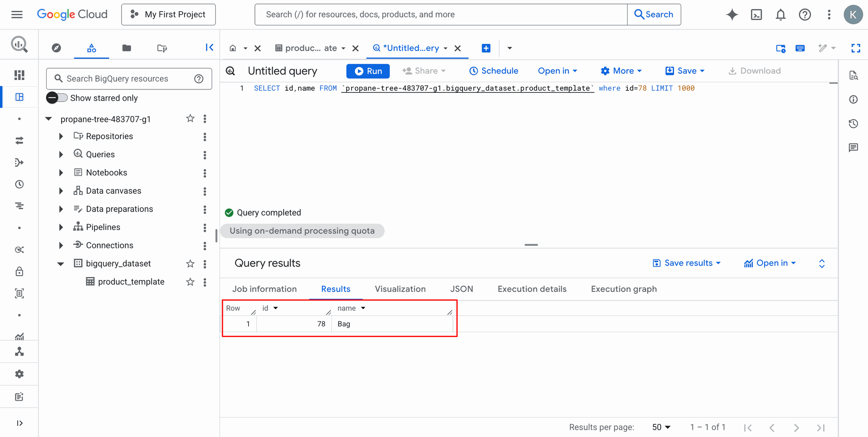Open Save results dropdown
The height and width of the screenshot is (437, 868).
(687, 263)
